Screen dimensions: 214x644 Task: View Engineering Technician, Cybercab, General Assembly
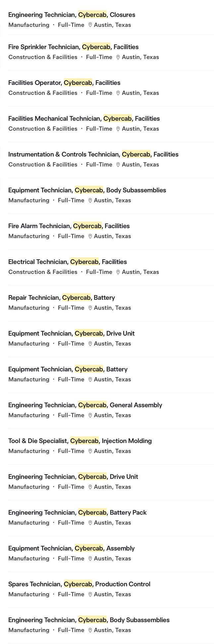[85, 405]
